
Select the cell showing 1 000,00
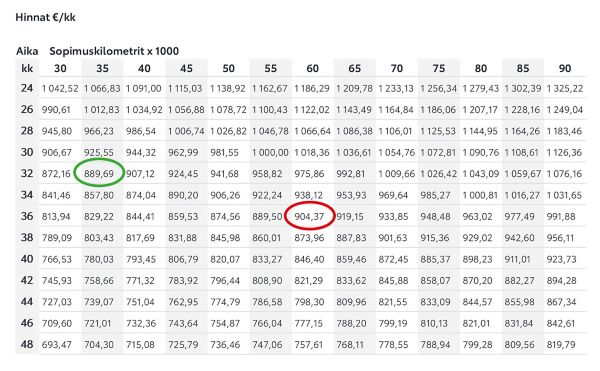click(x=270, y=153)
